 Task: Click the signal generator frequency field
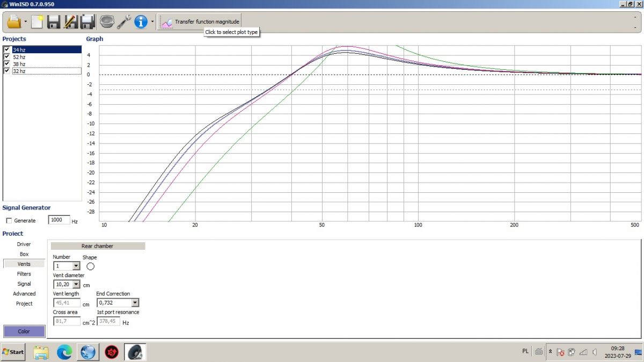pyautogui.click(x=58, y=220)
